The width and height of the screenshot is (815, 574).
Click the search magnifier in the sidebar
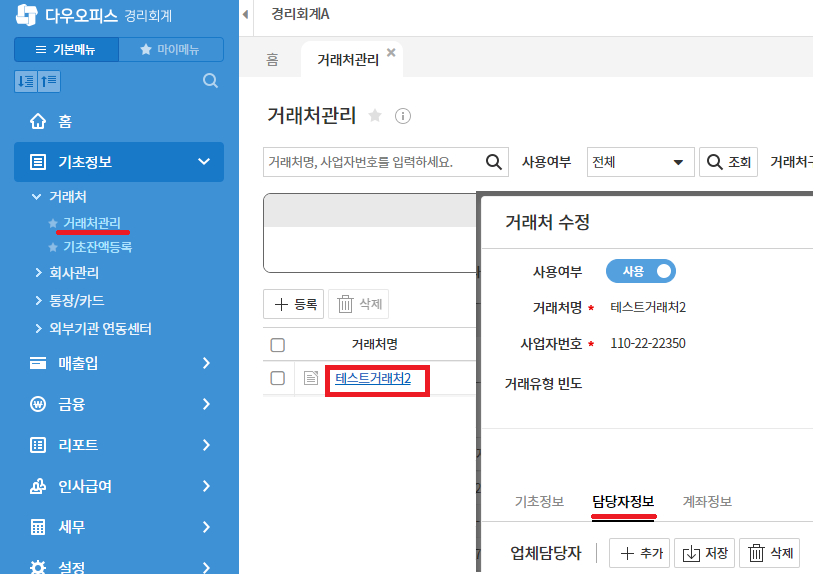pyautogui.click(x=210, y=81)
